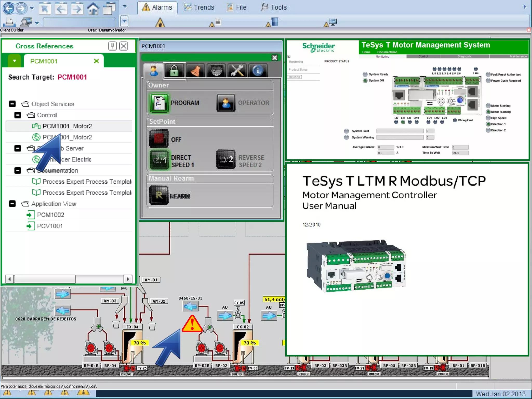Open the green dropdown beside PCM1001 tab
532x399 pixels.
(14, 61)
